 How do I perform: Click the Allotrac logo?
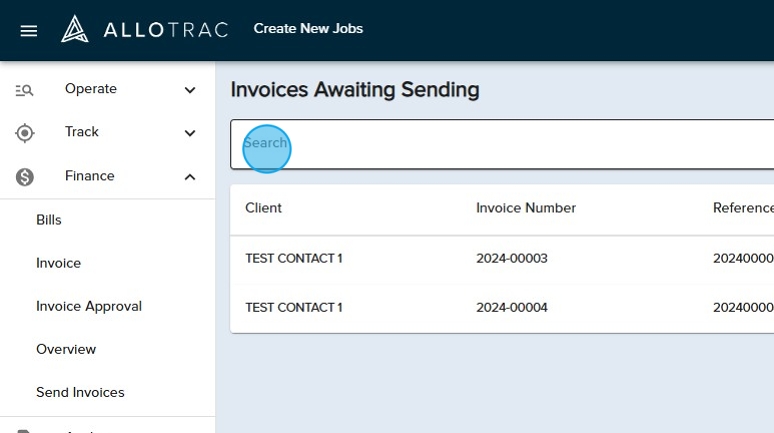pyautogui.click(x=145, y=29)
